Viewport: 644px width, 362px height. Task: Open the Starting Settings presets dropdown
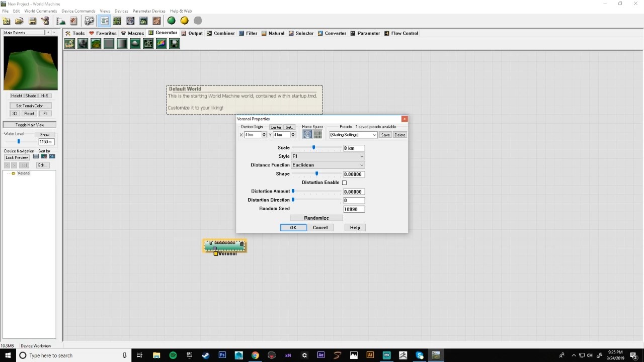(x=353, y=135)
